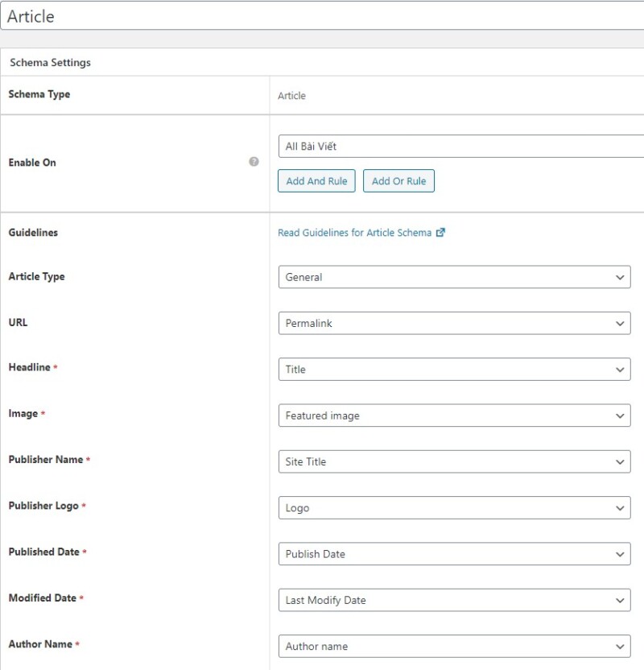Expand the Published Date dropdown
The height and width of the screenshot is (670, 644).
(454, 554)
